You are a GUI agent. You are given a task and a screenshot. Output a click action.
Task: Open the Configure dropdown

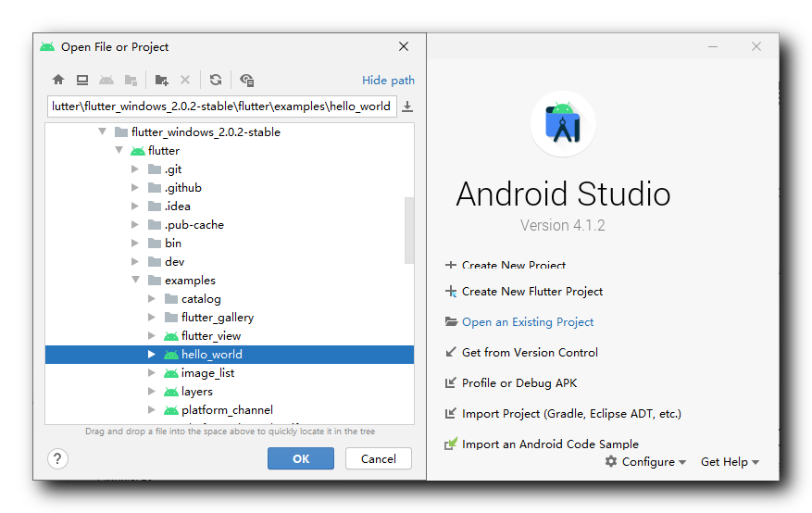[x=645, y=462]
